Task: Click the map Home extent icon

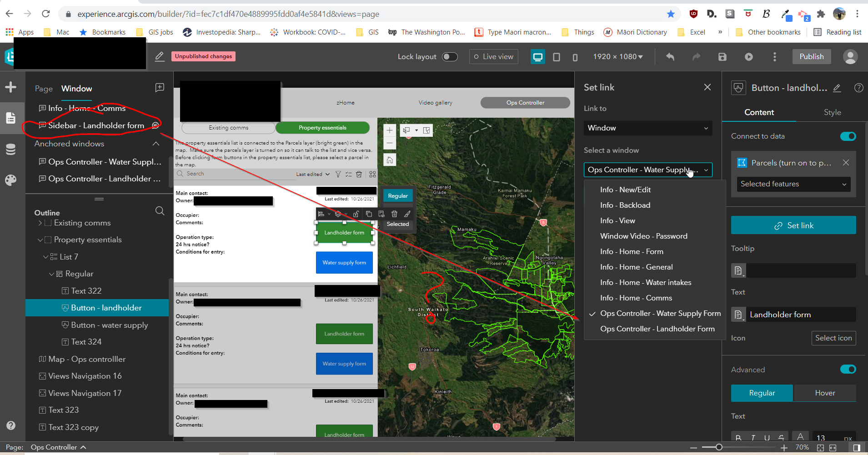Action: [x=390, y=160]
